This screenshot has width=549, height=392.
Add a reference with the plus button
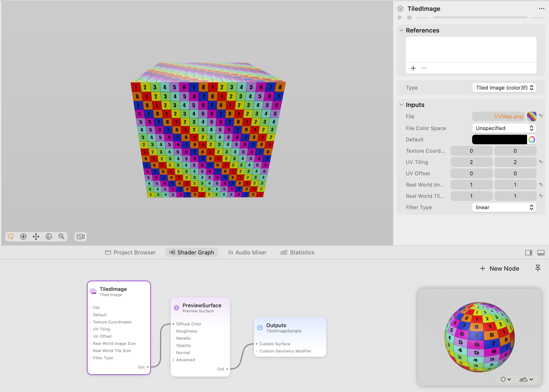(x=413, y=68)
